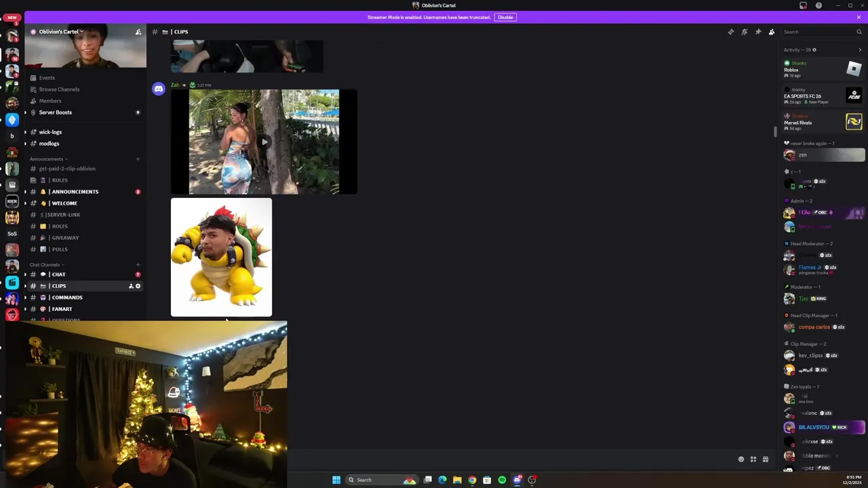868x488 pixels.
Task: Collapse the Announcements category
Action: click(x=47, y=159)
